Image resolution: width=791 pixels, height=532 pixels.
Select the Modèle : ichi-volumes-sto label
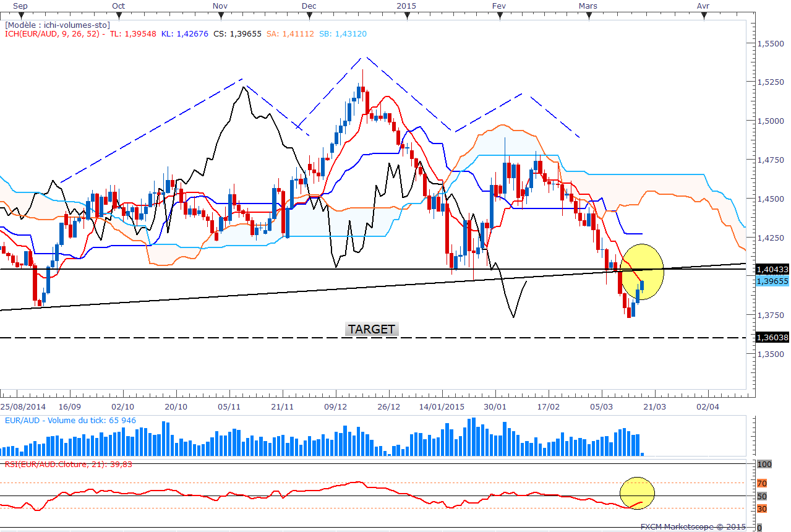point(57,25)
